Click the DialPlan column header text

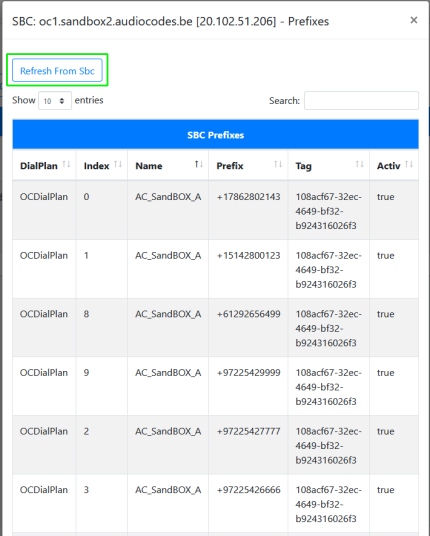(39, 166)
